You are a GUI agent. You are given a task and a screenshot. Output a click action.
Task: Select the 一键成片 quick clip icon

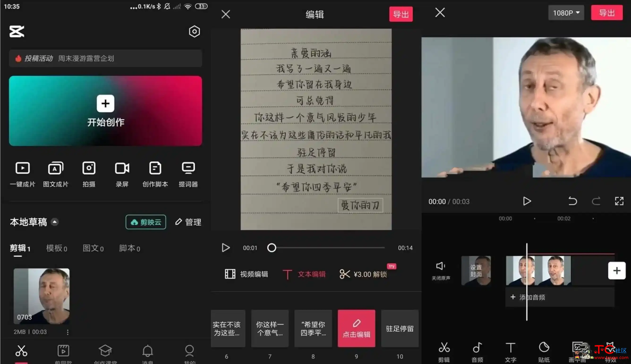tap(23, 173)
